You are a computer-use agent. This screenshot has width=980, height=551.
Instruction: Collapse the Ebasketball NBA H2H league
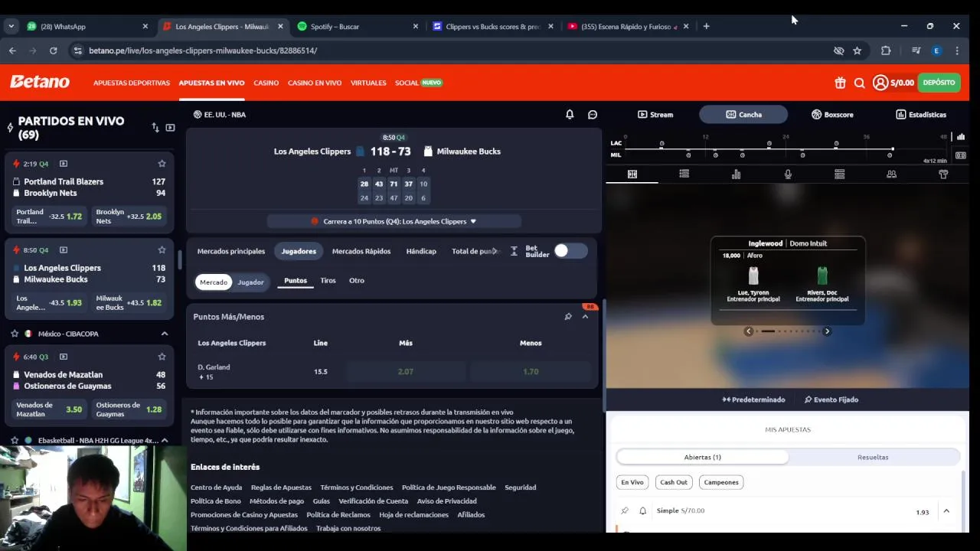pyautogui.click(x=165, y=441)
